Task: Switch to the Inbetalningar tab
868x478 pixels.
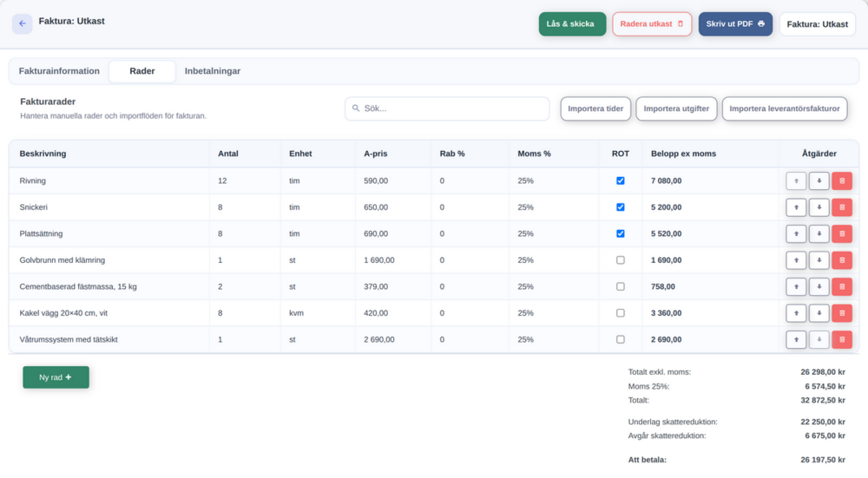Action: [x=213, y=71]
